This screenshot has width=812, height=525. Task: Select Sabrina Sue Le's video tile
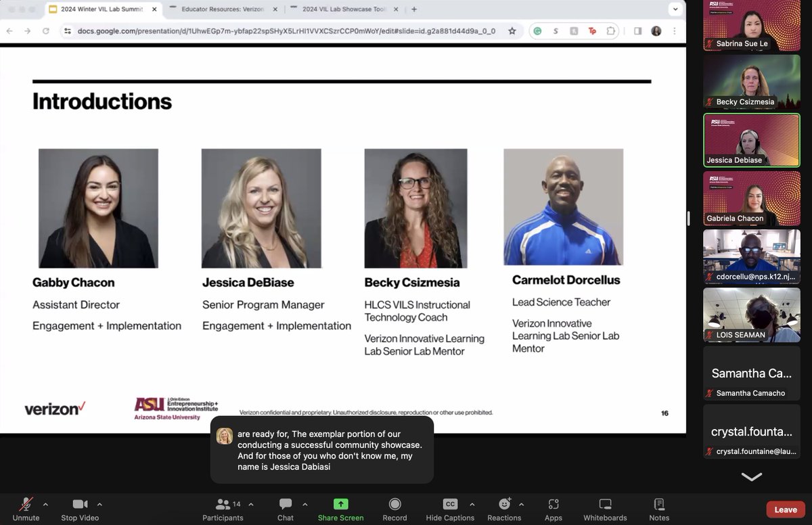[x=752, y=25]
